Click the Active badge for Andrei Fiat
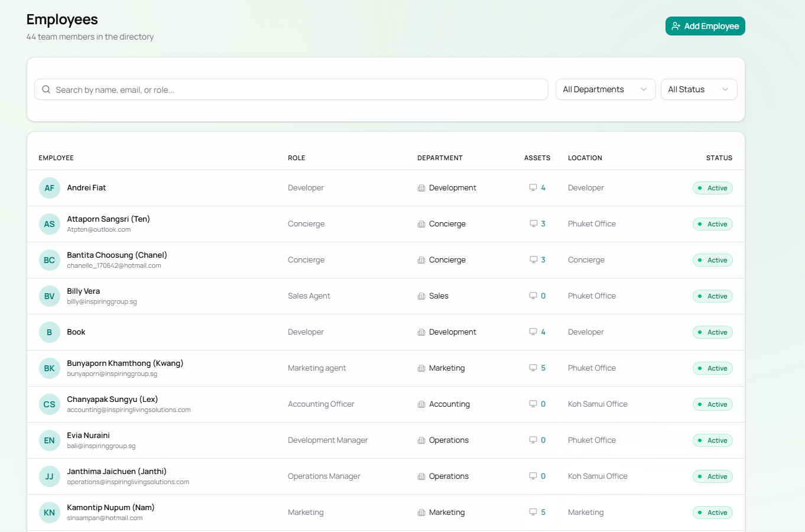This screenshot has height=532, width=805. [713, 188]
